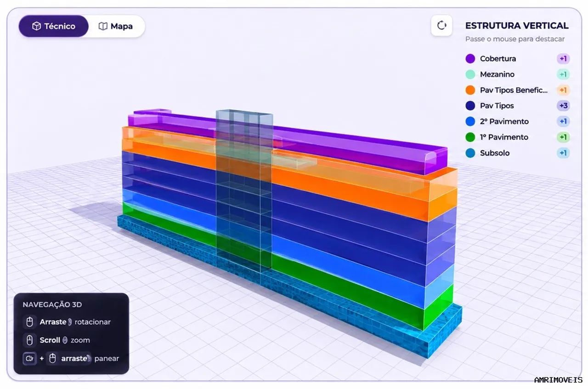Viewport: 588px width, 389px height.
Task: Click the +1 badge next to 1º Pavimento
Action: [563, 137]
